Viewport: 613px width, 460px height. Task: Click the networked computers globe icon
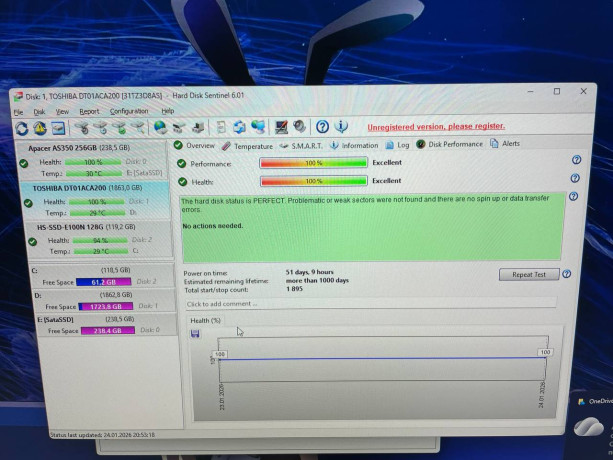click(x=258, y=127)
